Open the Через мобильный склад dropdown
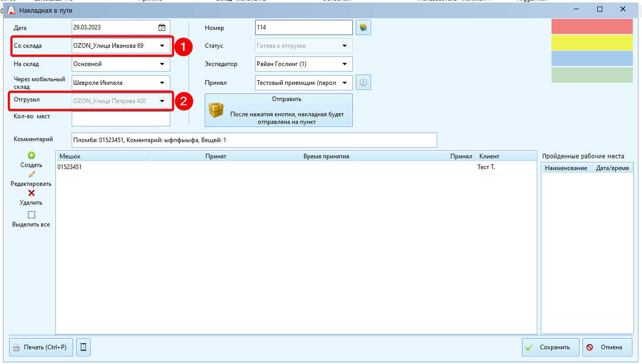642x364 pixels. point(162,83)
